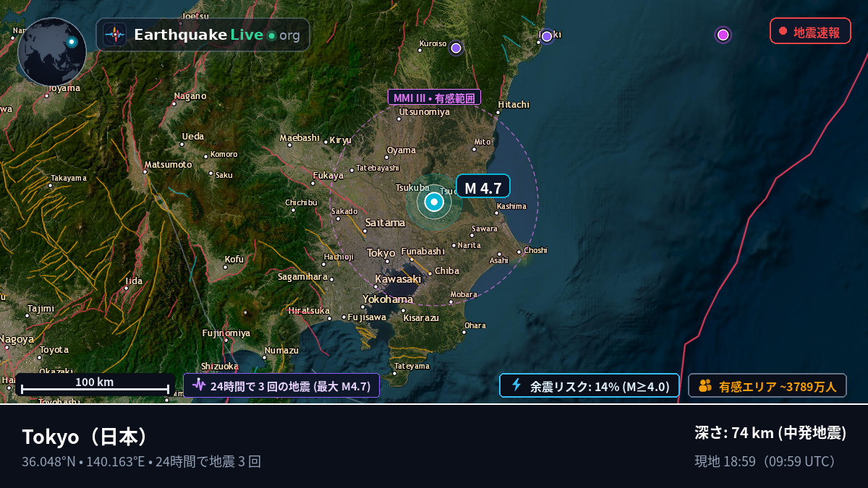Click the Numazu city label
This screenshot has height=488, width=868.
point(281,350)
